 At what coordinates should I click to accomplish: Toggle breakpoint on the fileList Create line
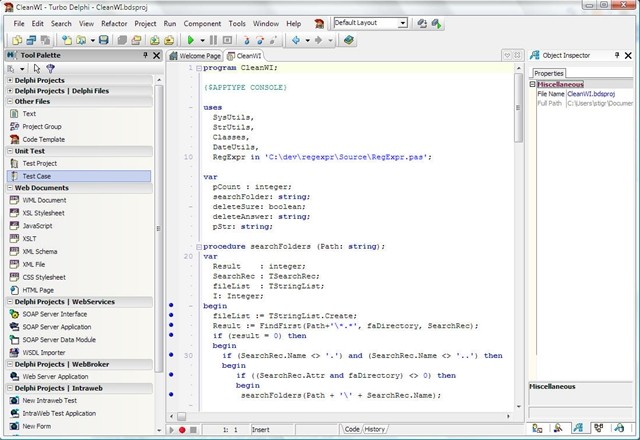[x=171, y=315]
